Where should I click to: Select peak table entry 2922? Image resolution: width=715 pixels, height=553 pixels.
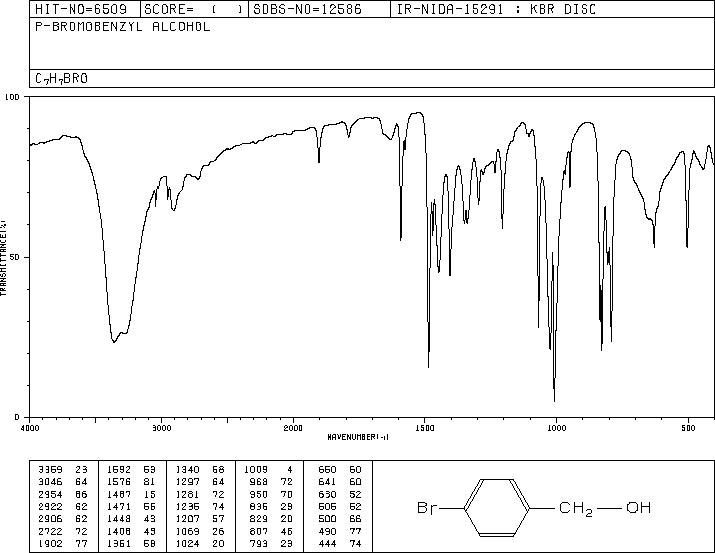51,506
